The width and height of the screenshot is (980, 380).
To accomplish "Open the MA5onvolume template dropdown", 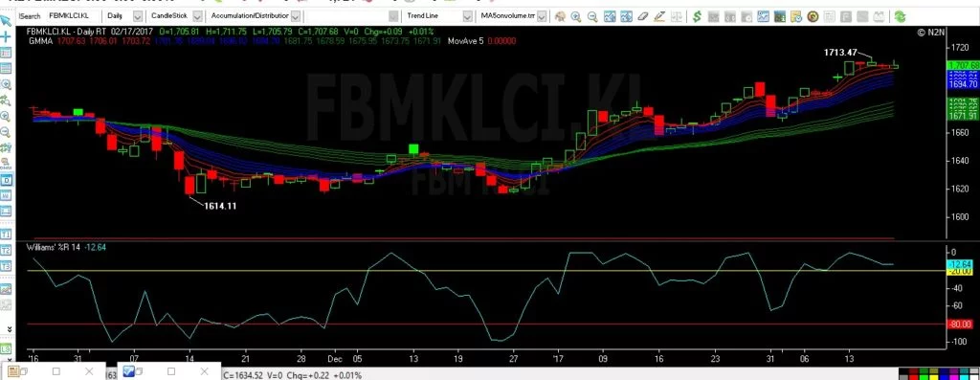I will point(542,15).
